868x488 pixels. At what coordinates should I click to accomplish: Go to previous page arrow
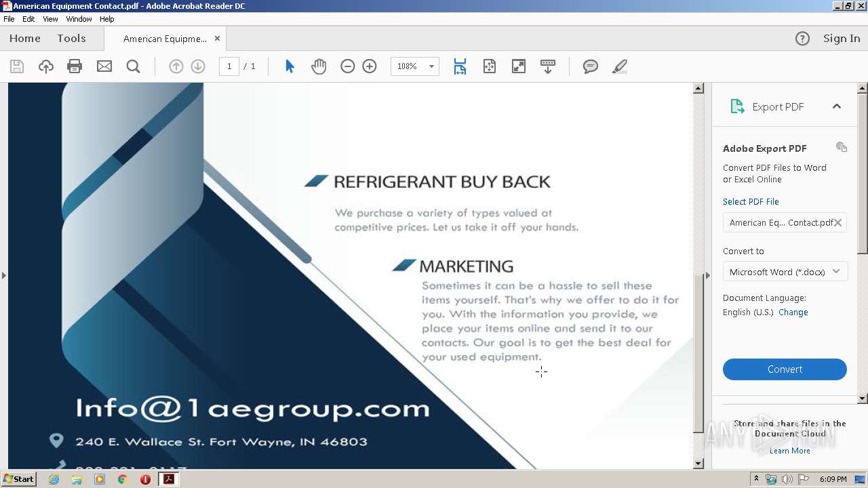[176, 66]
